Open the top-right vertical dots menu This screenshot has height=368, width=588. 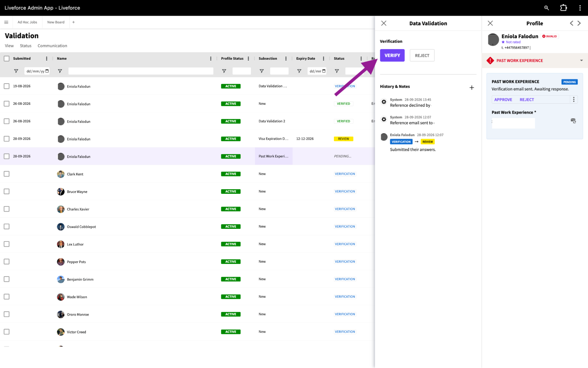(580, 8)
